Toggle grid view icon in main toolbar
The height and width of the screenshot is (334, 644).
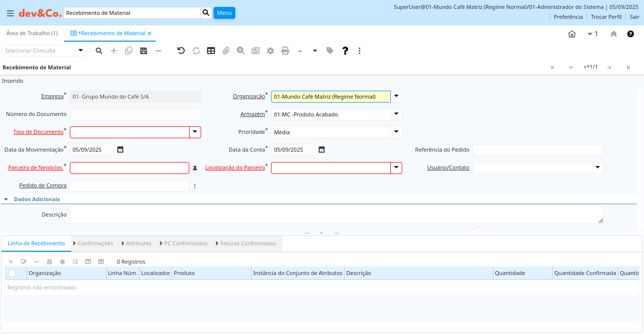click(211, 51)
